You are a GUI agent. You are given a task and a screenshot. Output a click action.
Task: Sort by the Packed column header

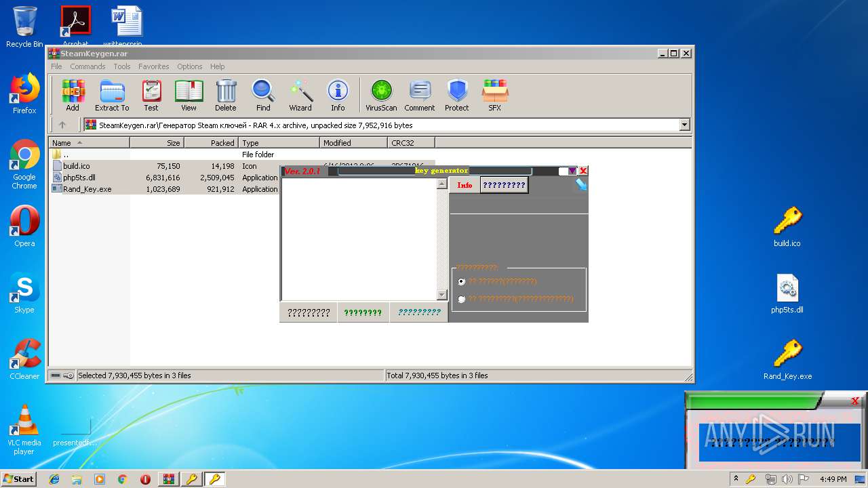click(212, 142)
